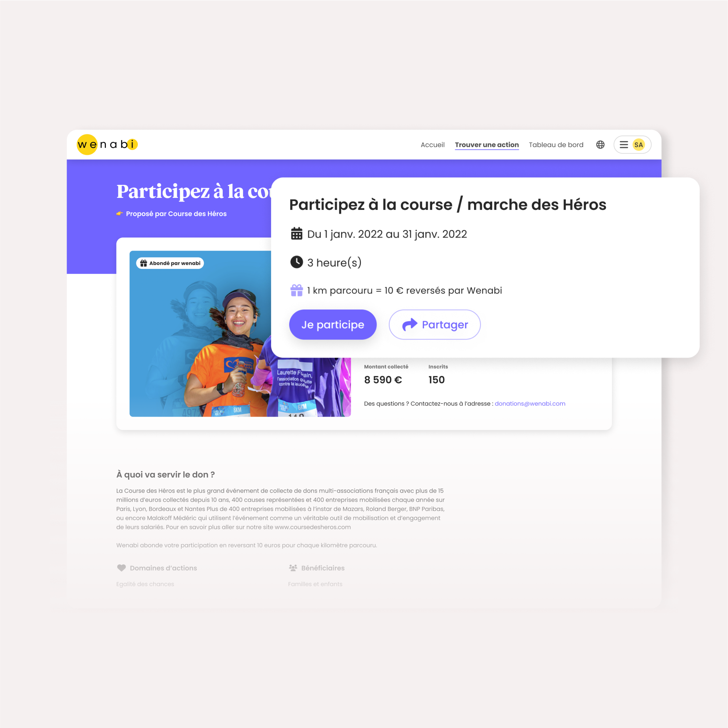Click the pointing hand emoji beside Proposé par
This screenshot has height=728, width=728.
(119, 214)
